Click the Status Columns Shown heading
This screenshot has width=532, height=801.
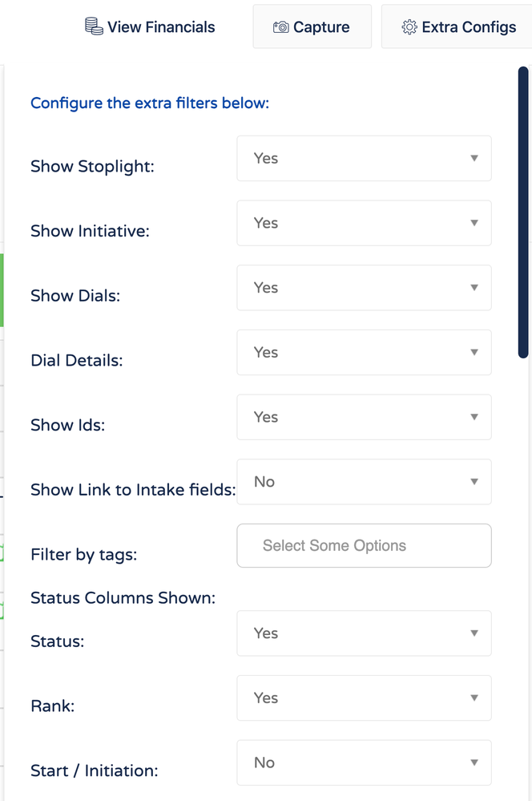click(x=123, y=597)
